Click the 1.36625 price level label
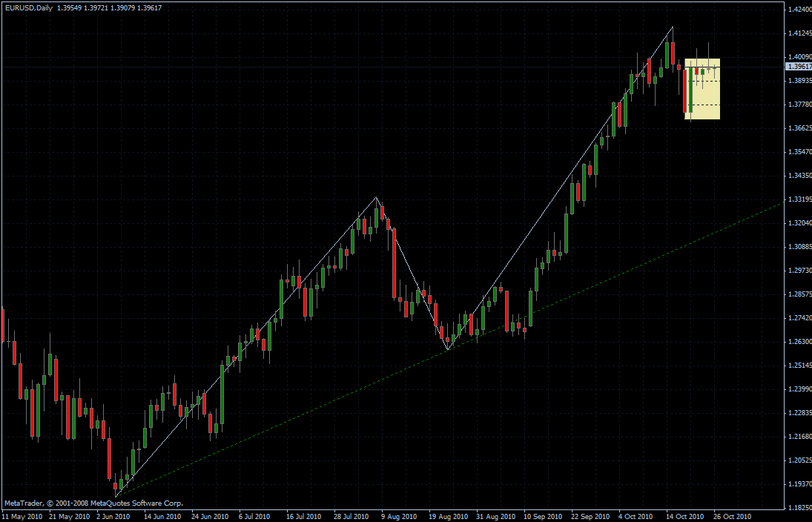Image resolution: width=812 pixels, height=522 pixels. [799, 128]
